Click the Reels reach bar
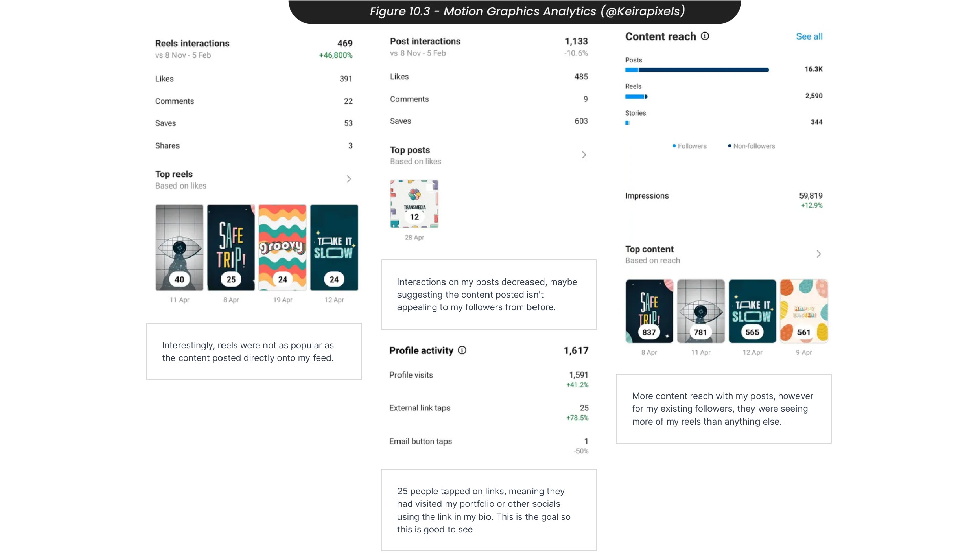The width and height of the screenshot is (978, 560). pyautogui.click(x=636, y=96)
